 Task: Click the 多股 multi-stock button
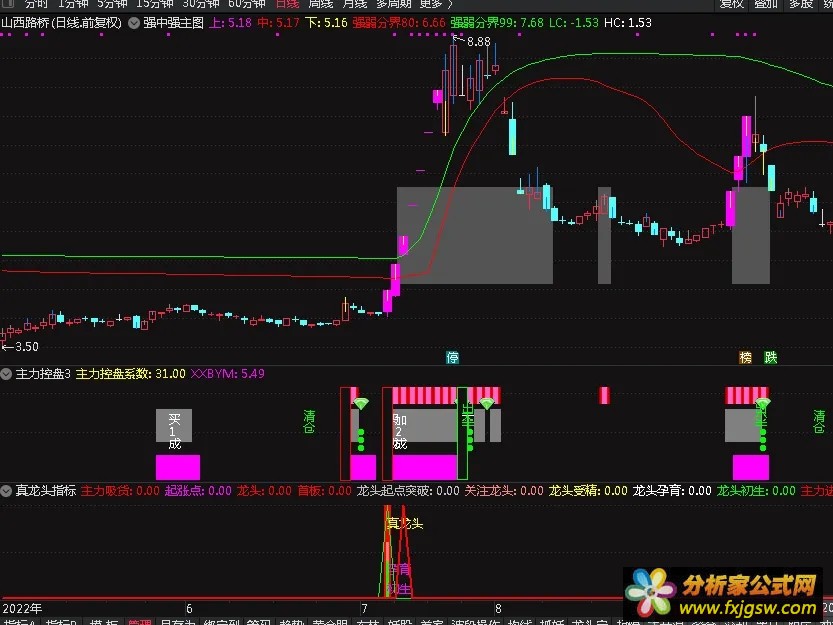coord(801,4)
